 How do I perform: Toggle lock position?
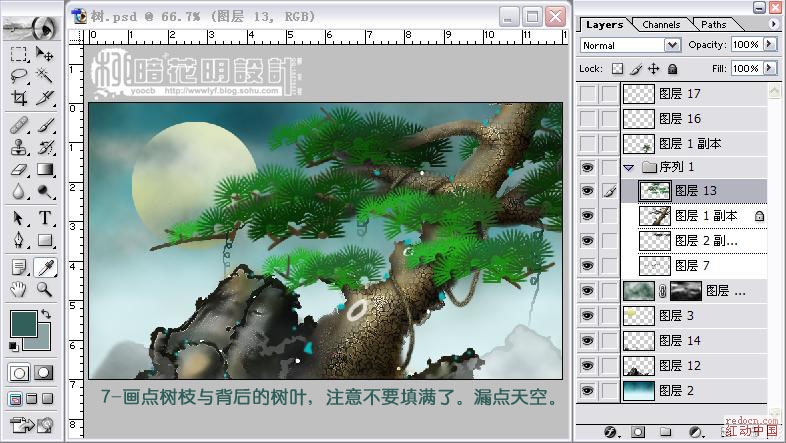654,69
